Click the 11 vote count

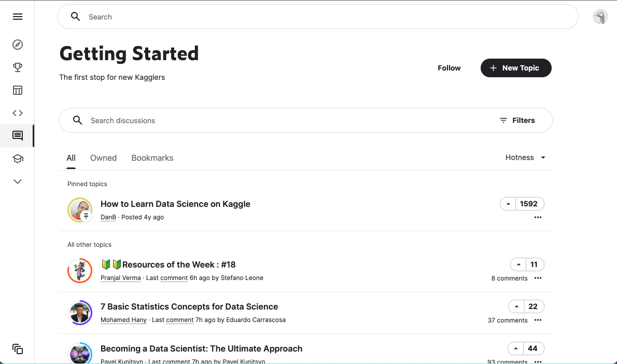(x=534, y=264)
